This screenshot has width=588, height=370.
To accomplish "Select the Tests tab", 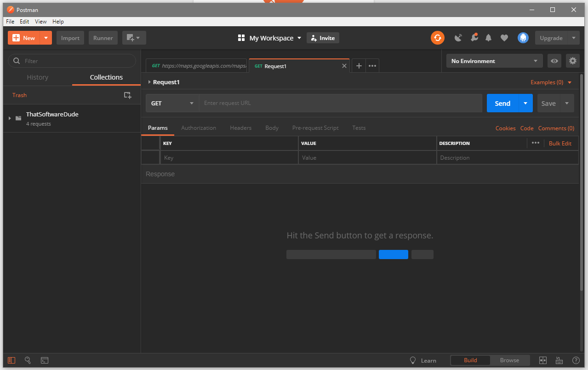I will coord(359,128).
